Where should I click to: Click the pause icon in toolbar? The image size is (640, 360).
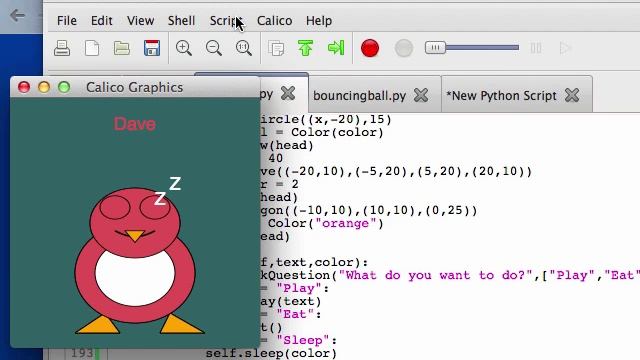tap(536, 48)
